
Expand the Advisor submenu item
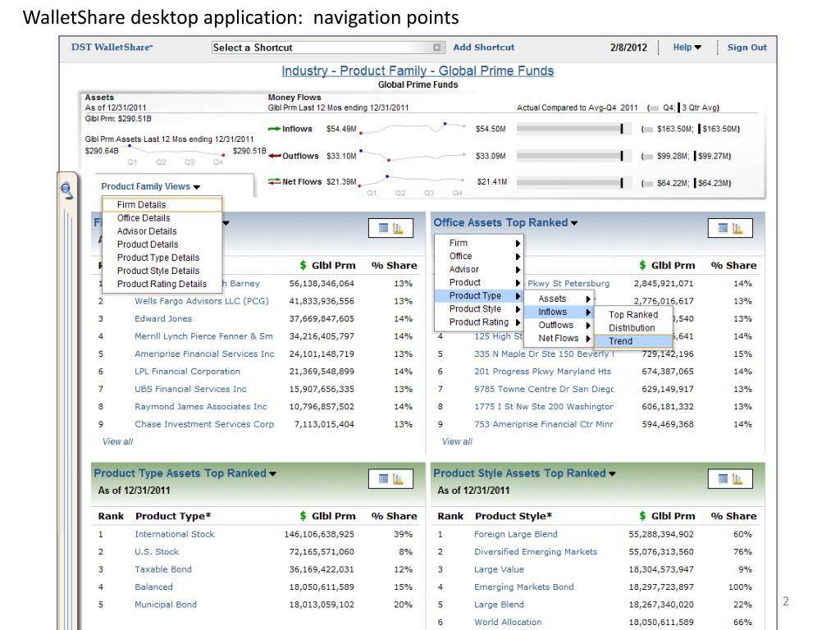[478, 269]
